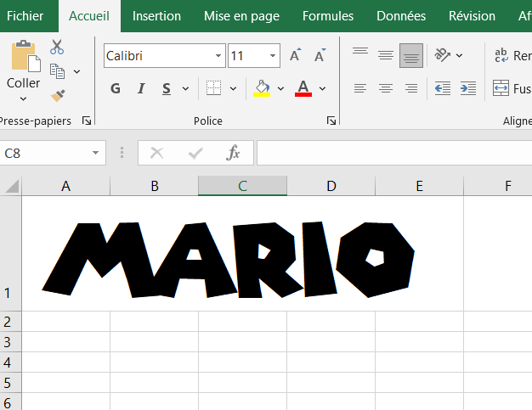
Task: Select the Format Painter brush
Action: coord(58,95)
